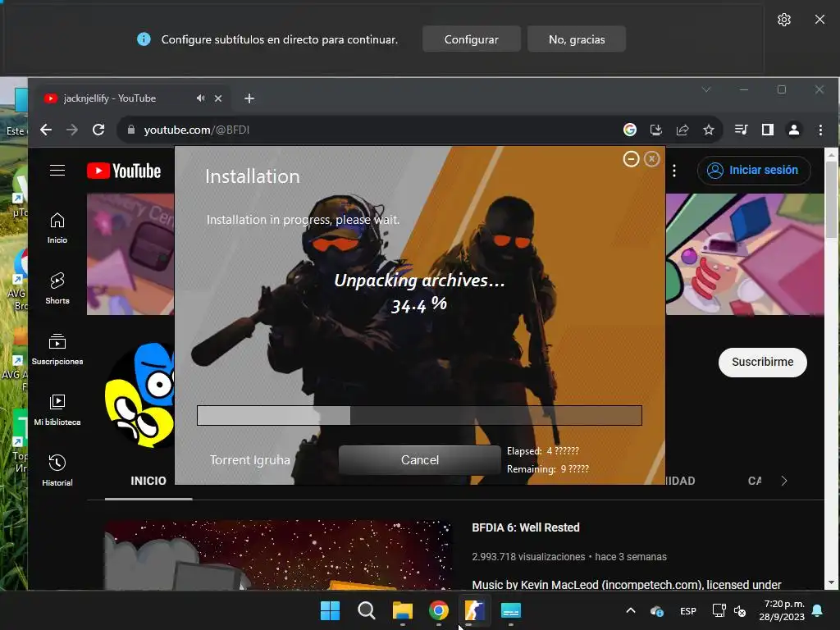The image size is (840, 630).
Task: Open Windows Start menu
Action: pos(330,610)
